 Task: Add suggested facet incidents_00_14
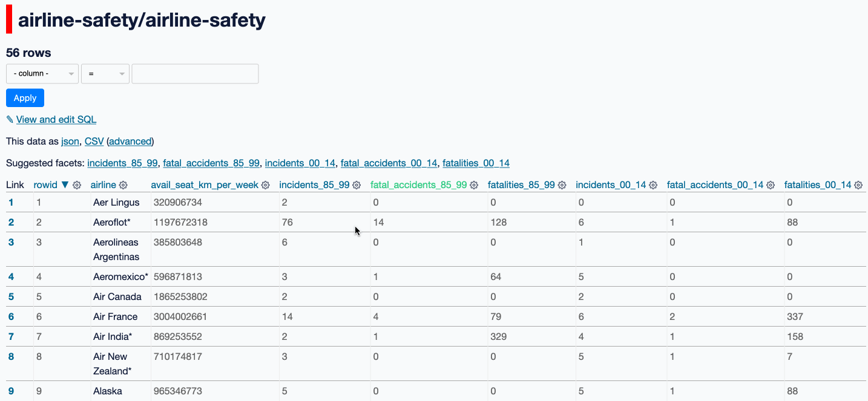(300, 163)
